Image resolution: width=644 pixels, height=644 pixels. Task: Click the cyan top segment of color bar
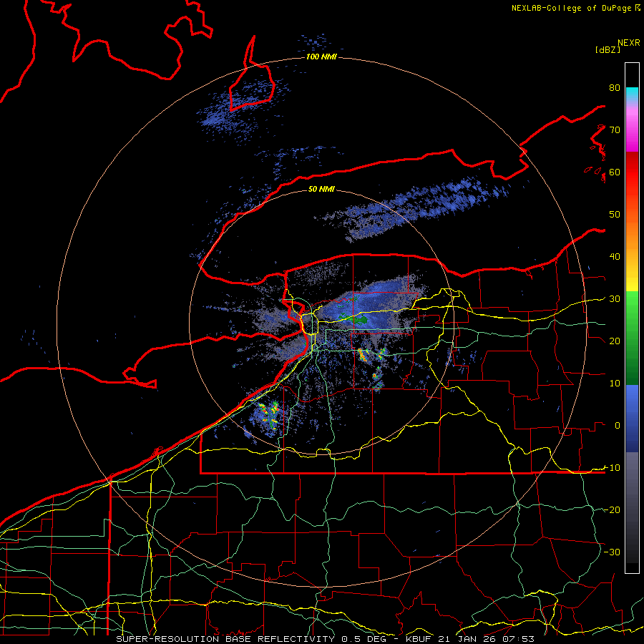(x=632, y=94)
